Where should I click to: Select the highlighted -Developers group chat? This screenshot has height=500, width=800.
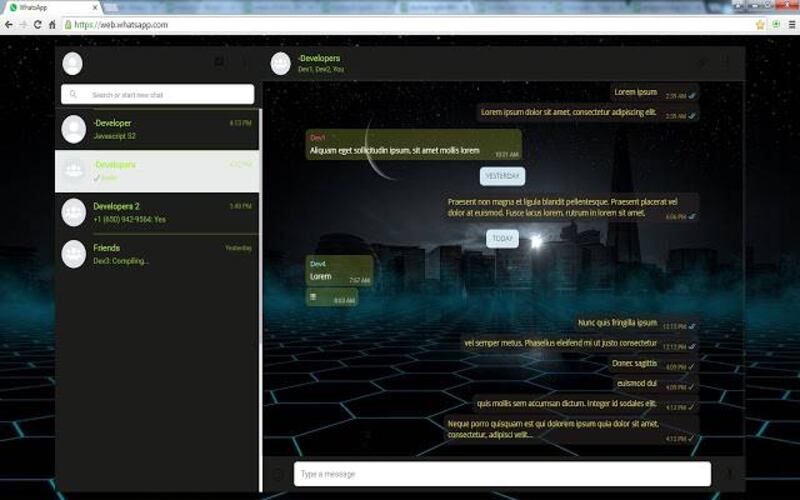157,170
